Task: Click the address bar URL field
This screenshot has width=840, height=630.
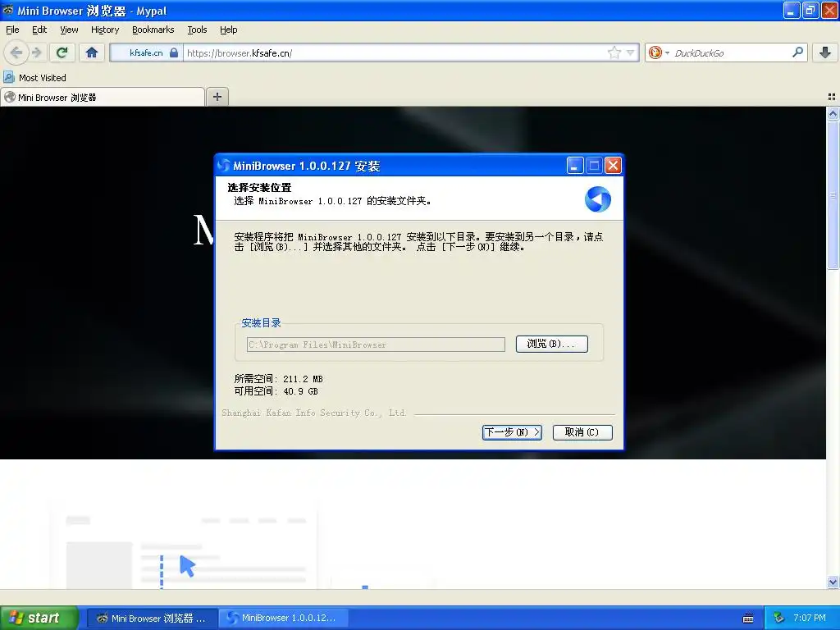Action: click(395, 52)
